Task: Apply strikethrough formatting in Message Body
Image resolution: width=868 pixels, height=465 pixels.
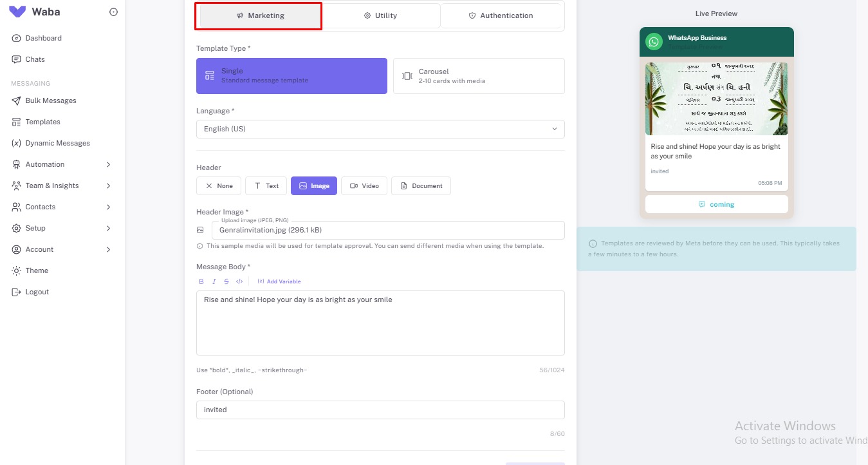Action: (225, 281)
